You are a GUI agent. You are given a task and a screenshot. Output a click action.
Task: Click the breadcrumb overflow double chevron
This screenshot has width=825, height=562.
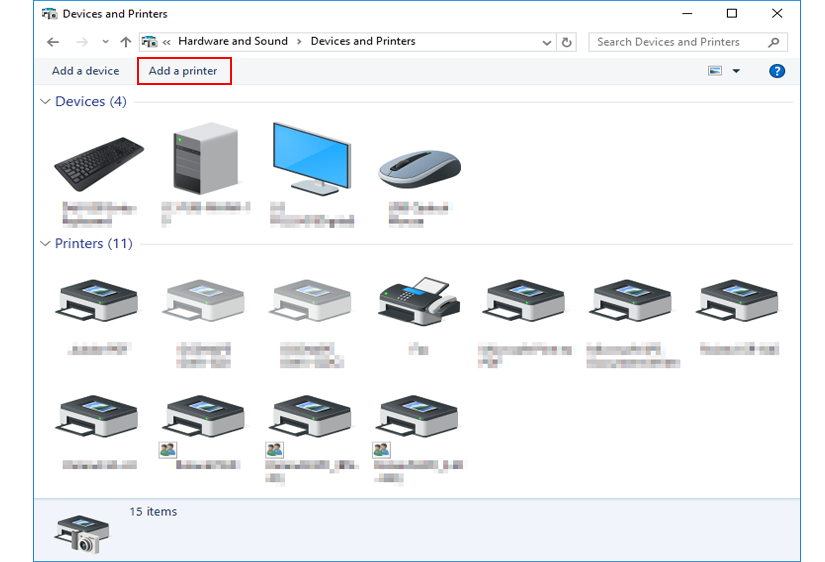[166, 42]
